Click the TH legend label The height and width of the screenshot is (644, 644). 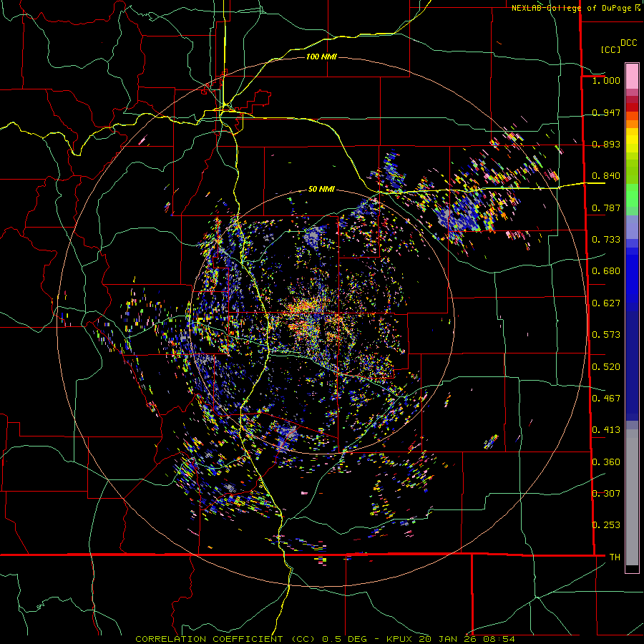tap(615, 557)
